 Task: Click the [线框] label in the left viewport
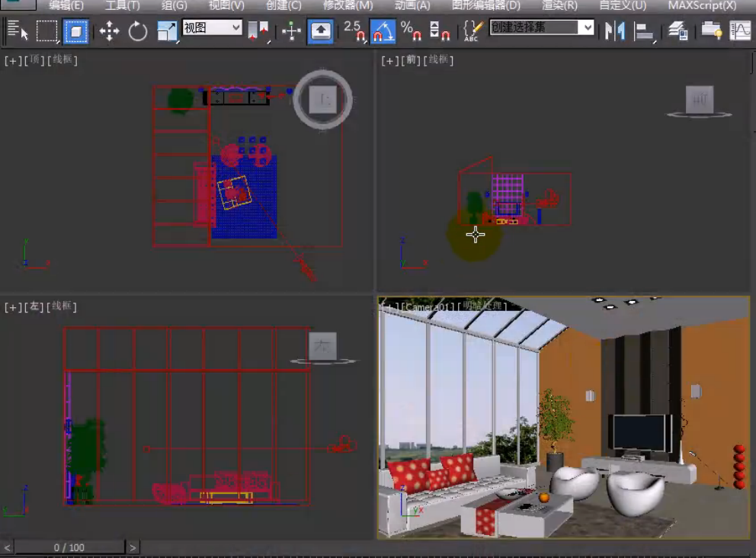click(x=62, y=306)
